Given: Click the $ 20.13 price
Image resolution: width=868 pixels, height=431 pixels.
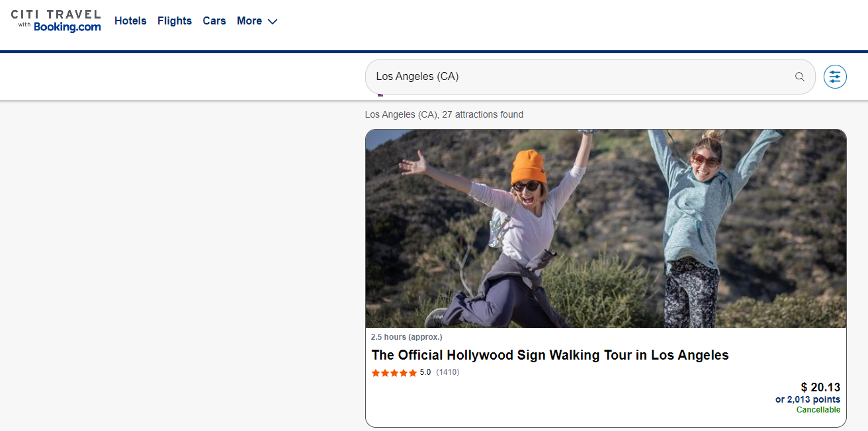Looking at the screenshot, I should tap(820, 387).
